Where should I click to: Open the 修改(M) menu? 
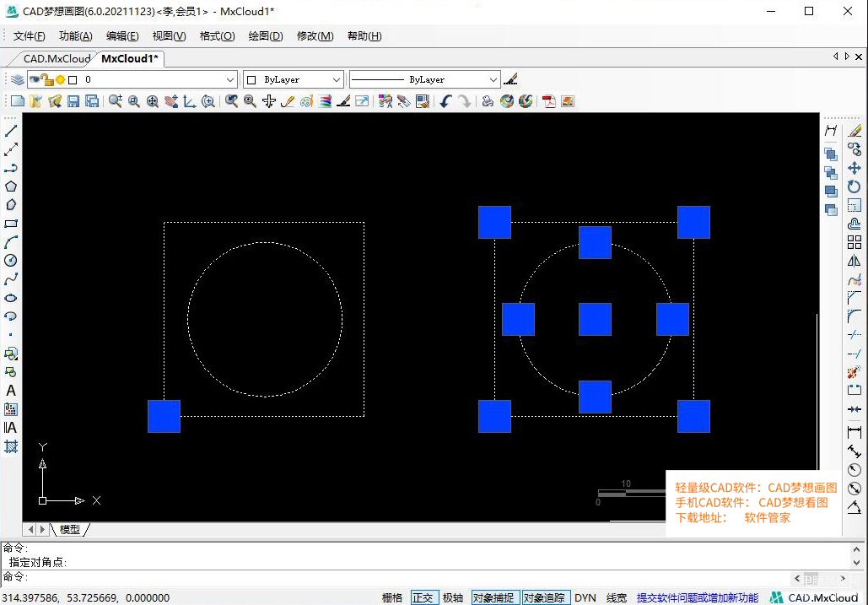coord(315,36)
